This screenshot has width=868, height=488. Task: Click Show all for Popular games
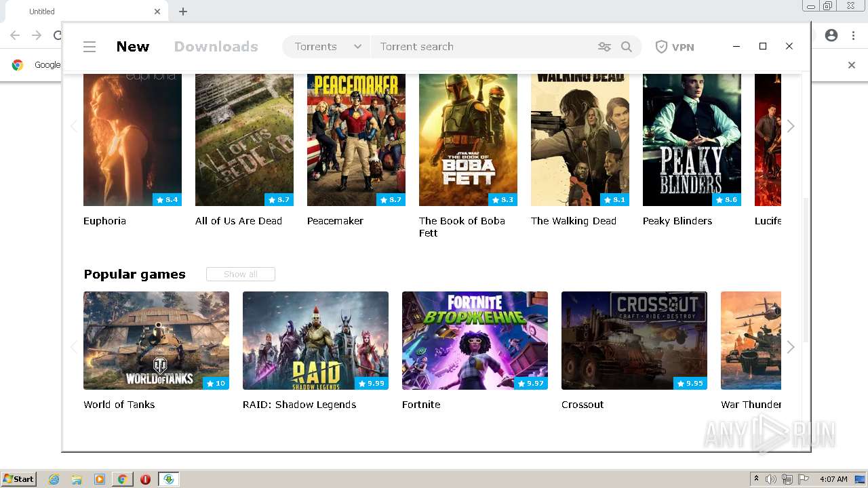241,274
